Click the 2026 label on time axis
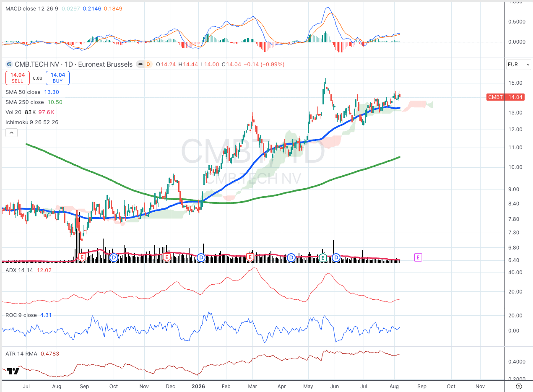The width and height of the screenshot is (533, 392). pyautogui.click(x=198, y=386)
